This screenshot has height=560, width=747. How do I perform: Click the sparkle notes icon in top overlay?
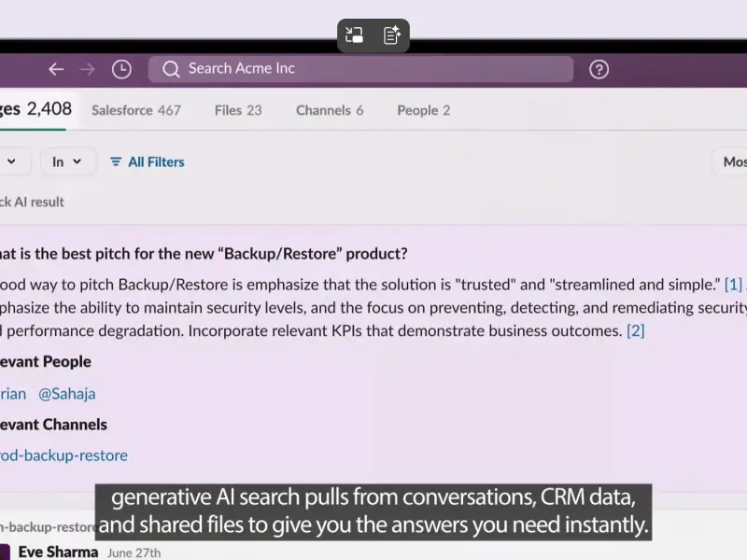click(392, 35)
